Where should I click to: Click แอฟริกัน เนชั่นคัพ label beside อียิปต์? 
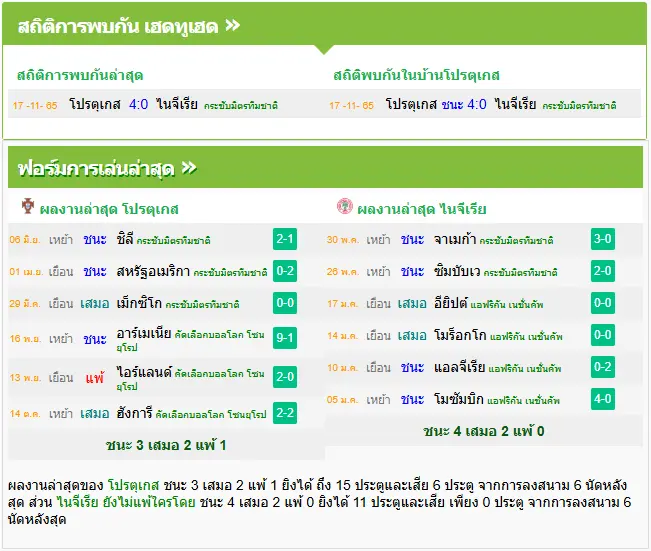507,304
